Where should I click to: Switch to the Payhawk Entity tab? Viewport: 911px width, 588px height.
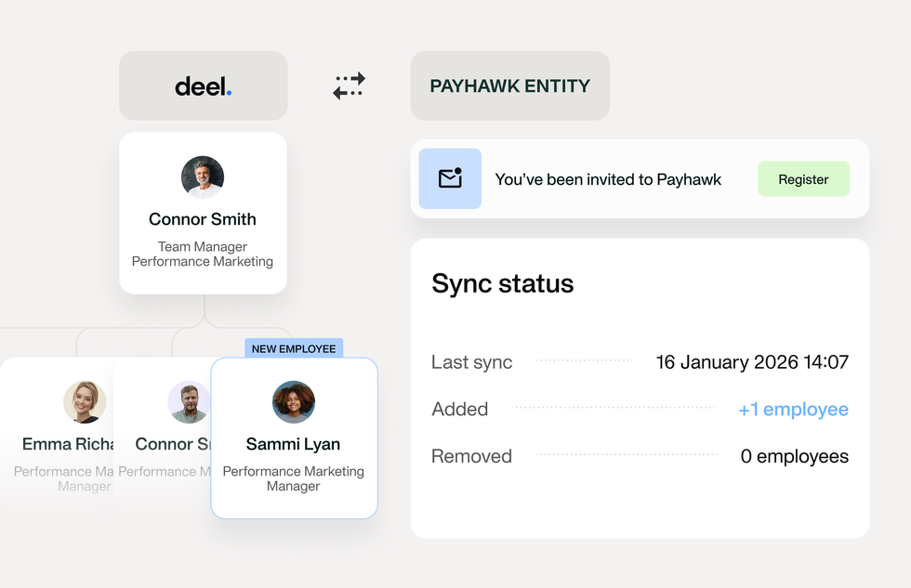[509, 85]
